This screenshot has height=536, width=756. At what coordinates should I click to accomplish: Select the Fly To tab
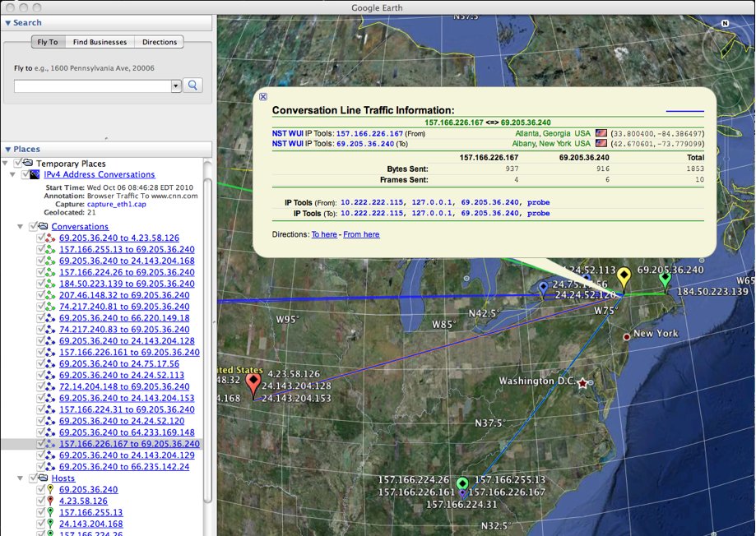[48, 42]
